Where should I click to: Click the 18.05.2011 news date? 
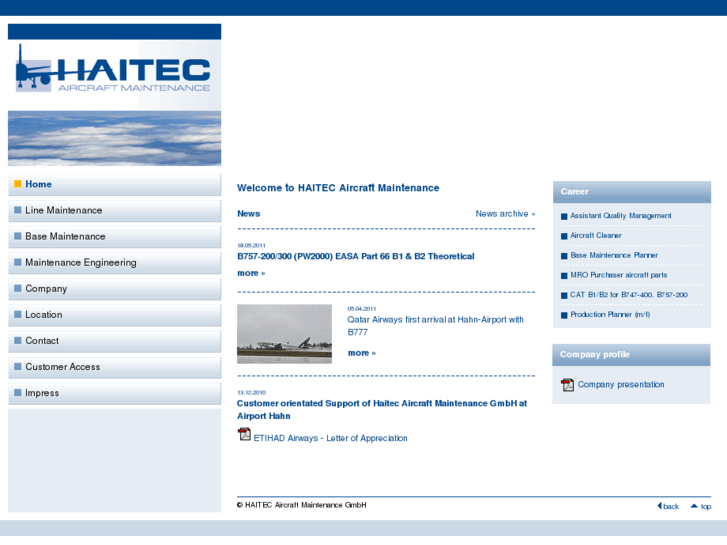click(251, 245)
